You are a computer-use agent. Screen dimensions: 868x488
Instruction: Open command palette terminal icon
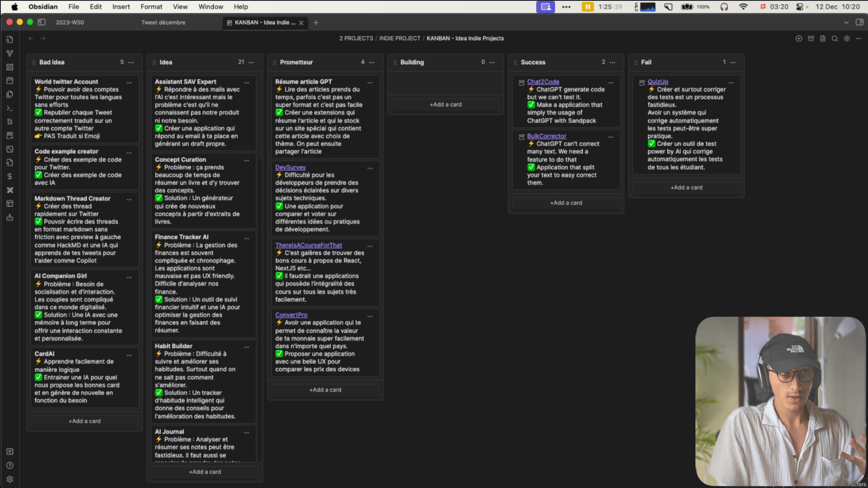pos(10,108)
